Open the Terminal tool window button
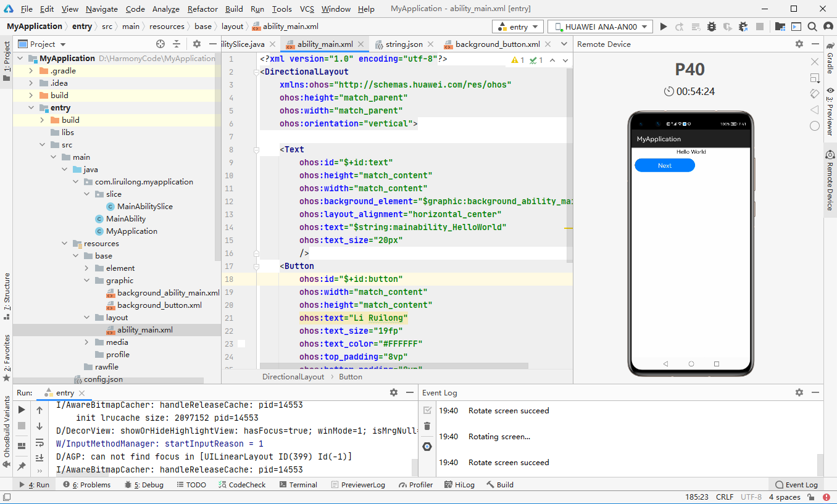Image resolution: width=837 pixels, height=504 pixels. 298,485
